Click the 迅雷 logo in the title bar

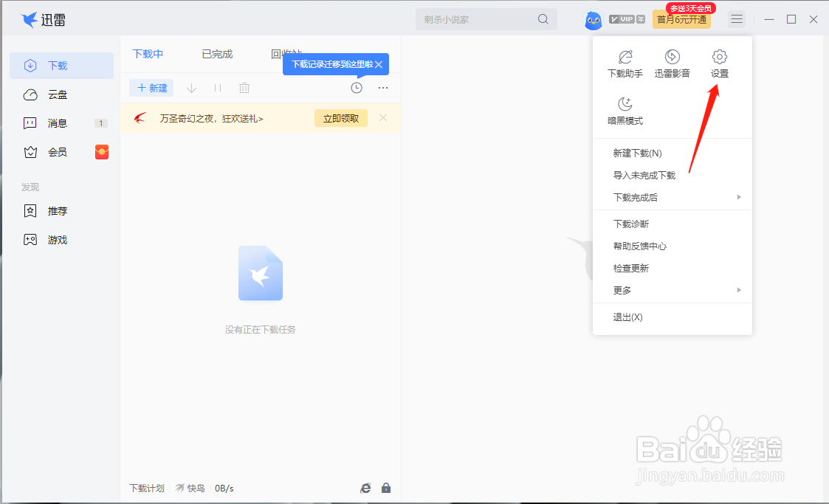click(43, 20)
